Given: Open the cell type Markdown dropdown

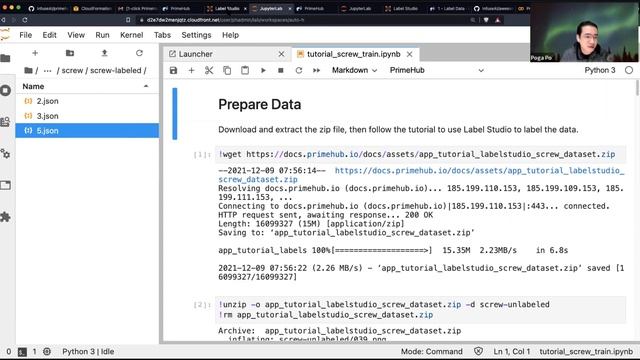Looking at the screenshot, I should 354,70.
